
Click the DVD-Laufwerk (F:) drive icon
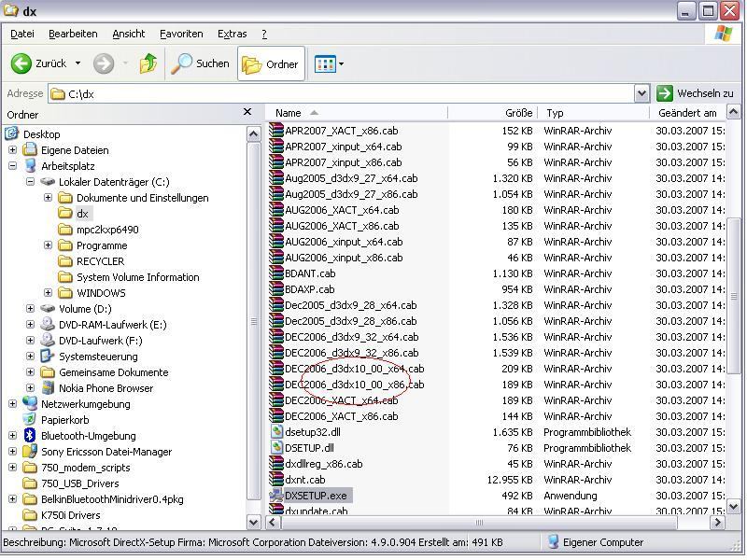click(x=48, y=340)
